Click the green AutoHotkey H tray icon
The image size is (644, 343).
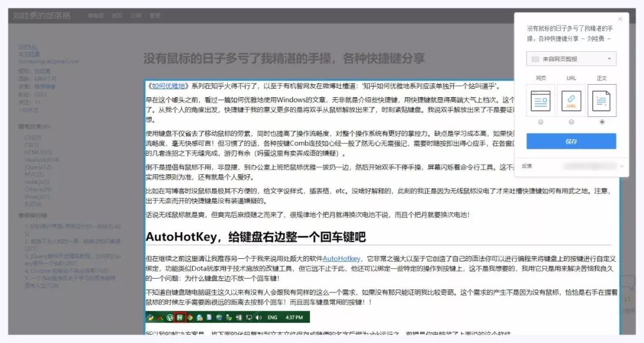point(179,317)
